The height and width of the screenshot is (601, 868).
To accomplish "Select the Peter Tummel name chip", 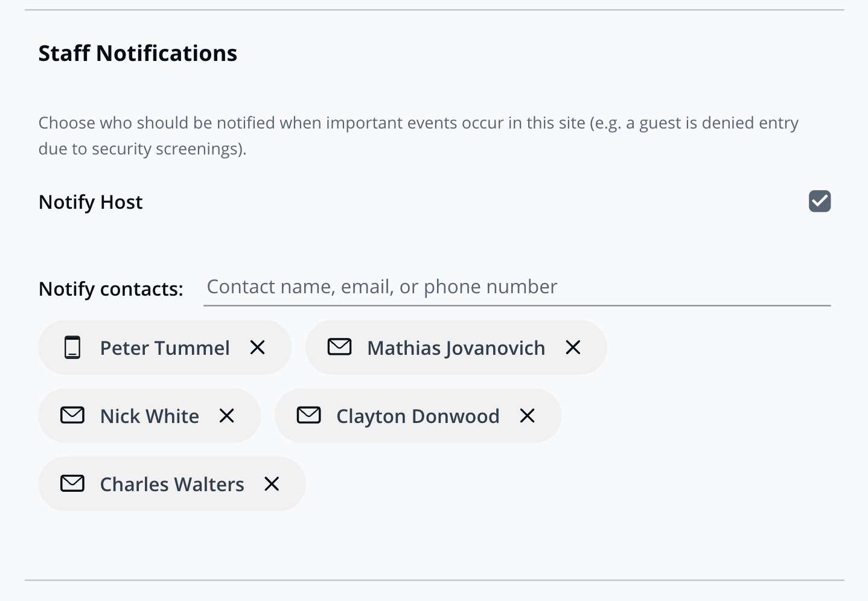I will click(165, 348).
